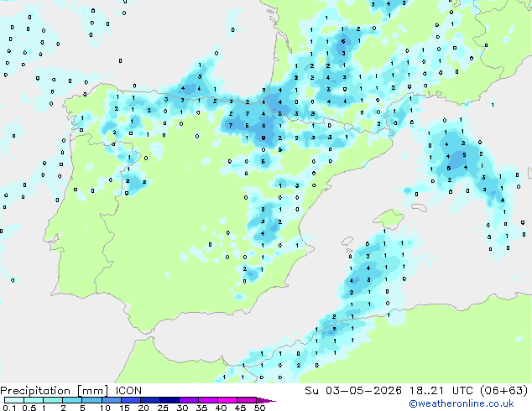The width and height of the screenshot is (532, 411).
Task: Pick the 15–20 mm blue legend swatch
Action: (130, 400)
